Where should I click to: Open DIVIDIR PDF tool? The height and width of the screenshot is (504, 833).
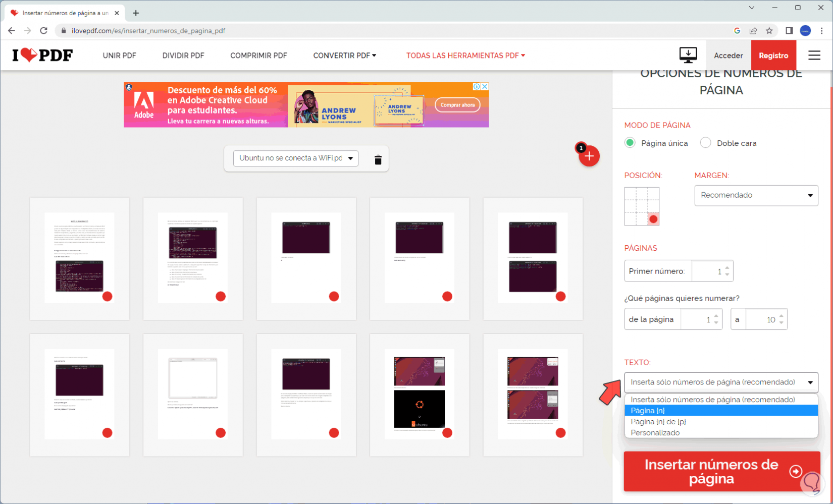point(183,55)
